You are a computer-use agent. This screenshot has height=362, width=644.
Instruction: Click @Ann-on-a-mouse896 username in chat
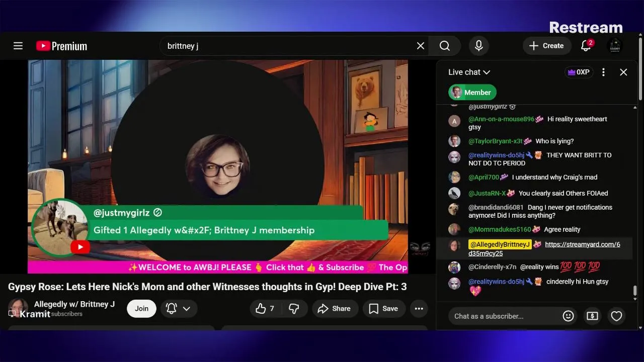pos(501,119)
